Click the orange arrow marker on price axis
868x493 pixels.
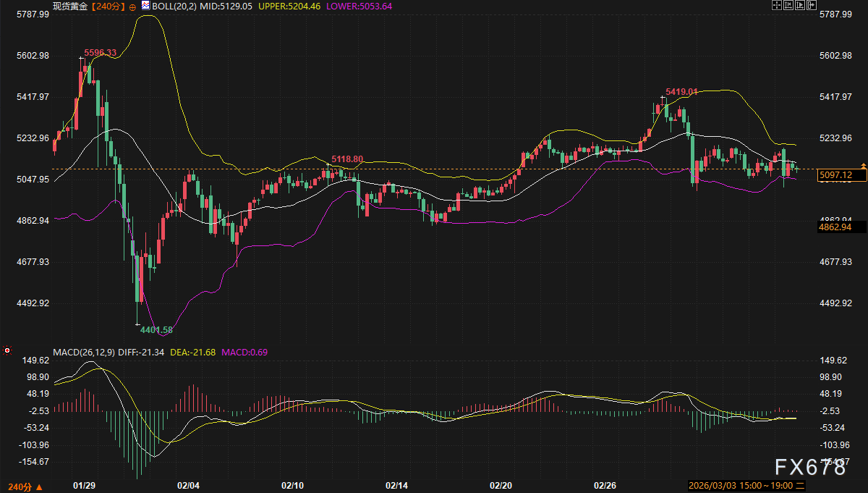click(862, 167)
